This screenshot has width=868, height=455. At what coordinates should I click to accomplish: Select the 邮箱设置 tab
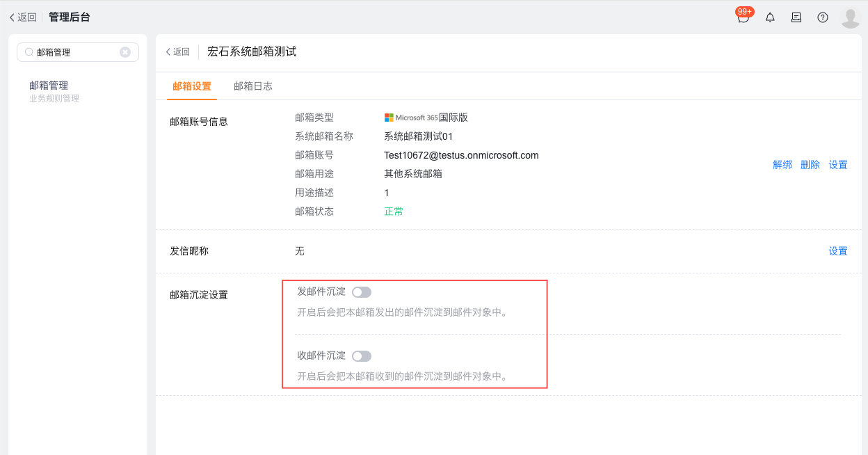192,86
